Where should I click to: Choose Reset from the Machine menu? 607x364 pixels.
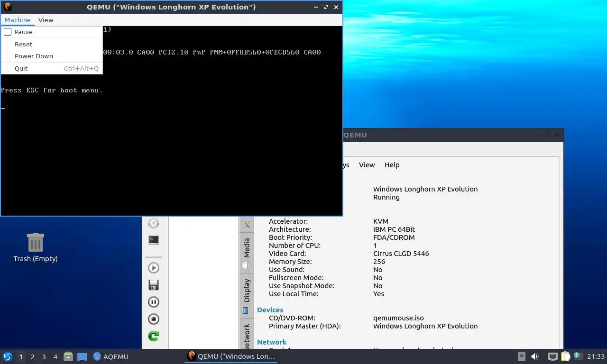tap(52, 44)
